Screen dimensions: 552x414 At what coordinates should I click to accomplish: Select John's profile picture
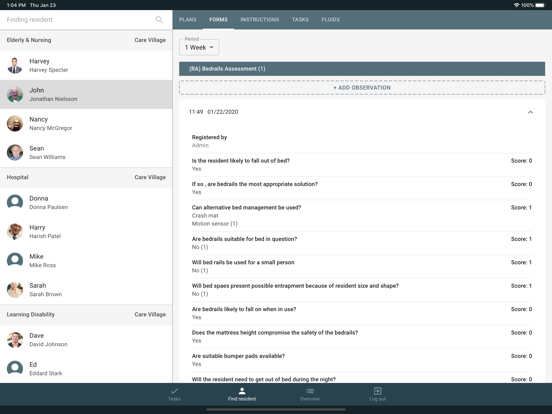pos(15,94)
